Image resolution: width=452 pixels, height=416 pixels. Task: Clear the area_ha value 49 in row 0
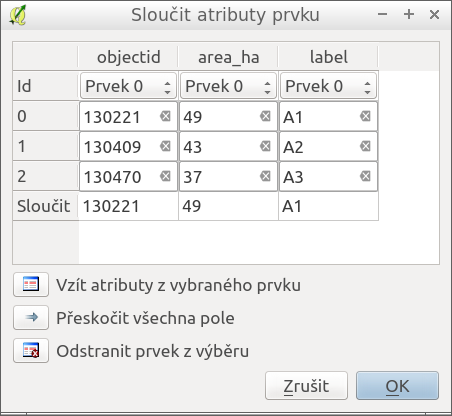[265, 116]
